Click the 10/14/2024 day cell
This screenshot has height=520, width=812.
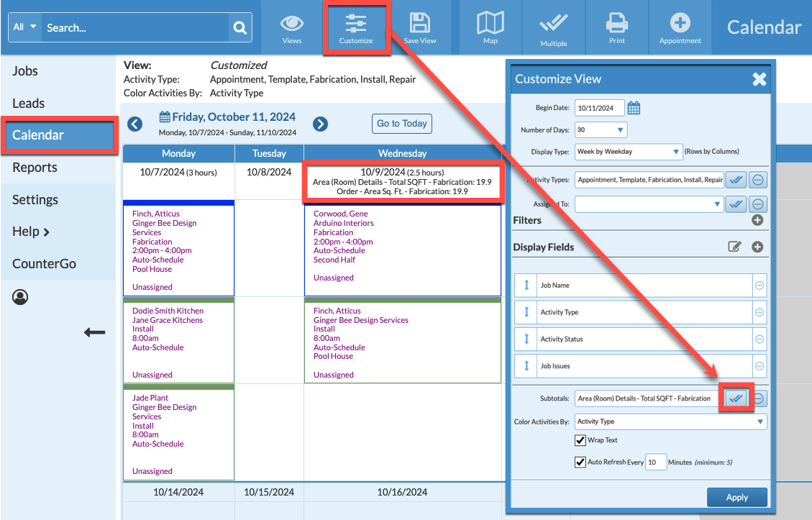tap(178, 493)
